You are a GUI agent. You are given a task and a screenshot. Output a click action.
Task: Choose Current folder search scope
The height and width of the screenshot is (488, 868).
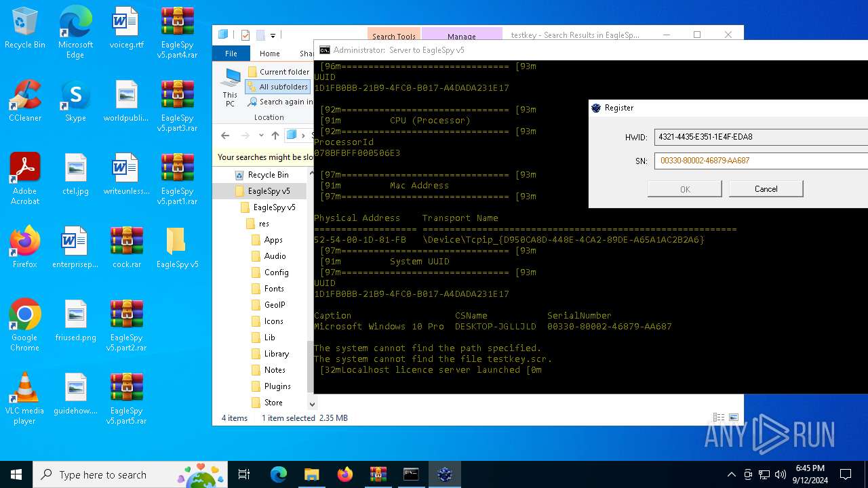(x=278, y=72)
